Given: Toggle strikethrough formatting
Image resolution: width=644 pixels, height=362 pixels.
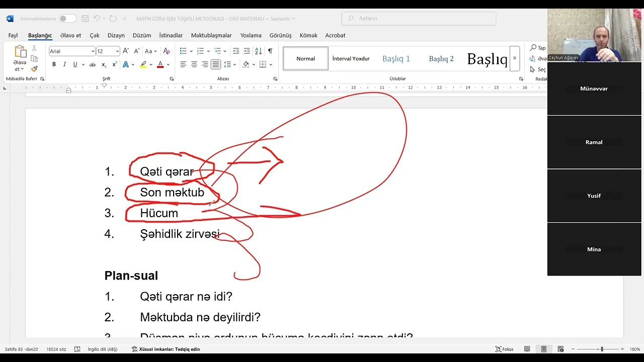Looking at the screenshot, I should point(92,64).
